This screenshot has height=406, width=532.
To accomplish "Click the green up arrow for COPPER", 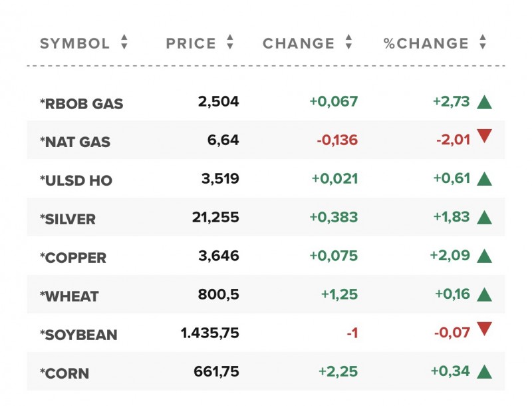I will 484,256.
